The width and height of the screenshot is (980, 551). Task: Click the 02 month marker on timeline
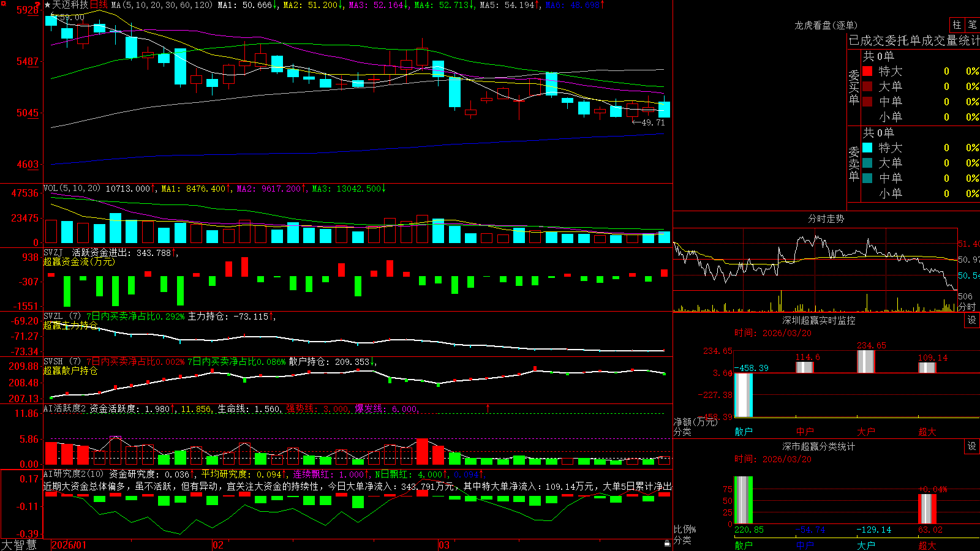[217, 545]
